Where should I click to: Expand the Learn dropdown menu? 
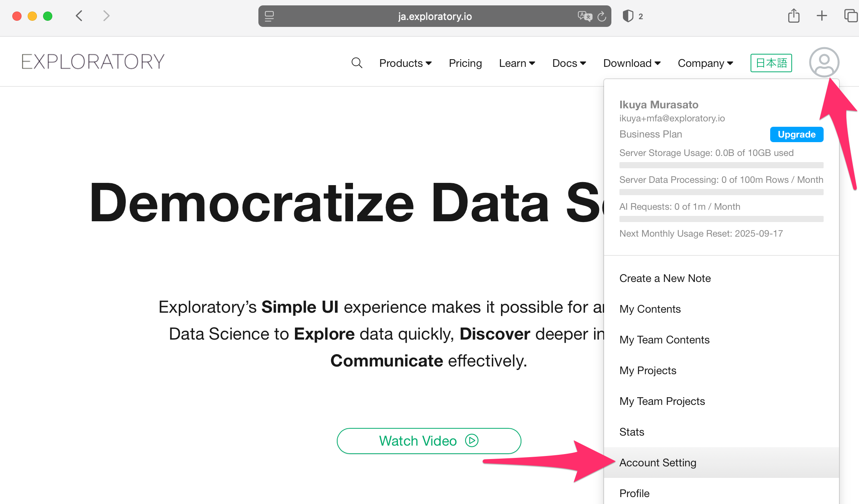click(517, 63)
